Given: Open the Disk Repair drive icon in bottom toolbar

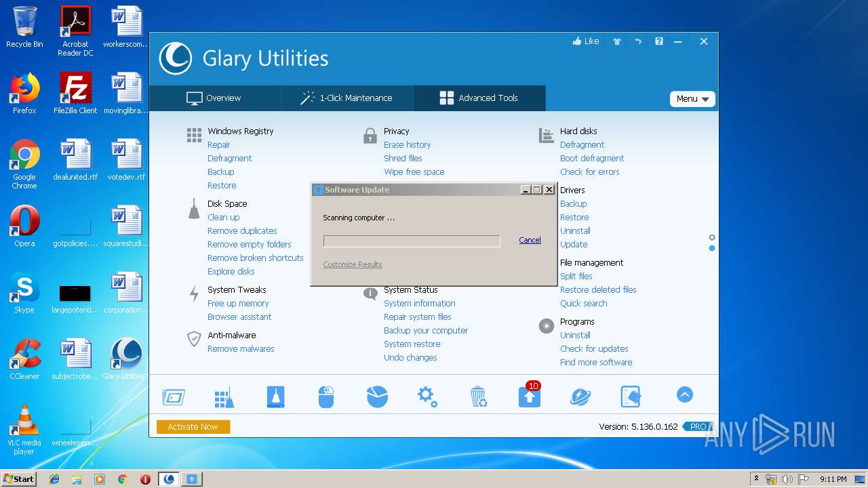Looking at the screenshot, I should click(275, 396).
